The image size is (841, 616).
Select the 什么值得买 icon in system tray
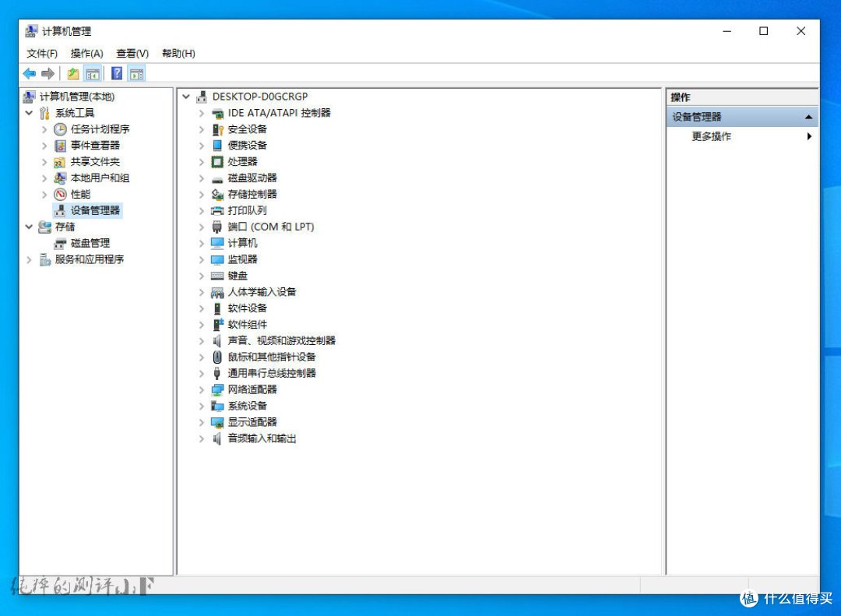click(748, 599)
